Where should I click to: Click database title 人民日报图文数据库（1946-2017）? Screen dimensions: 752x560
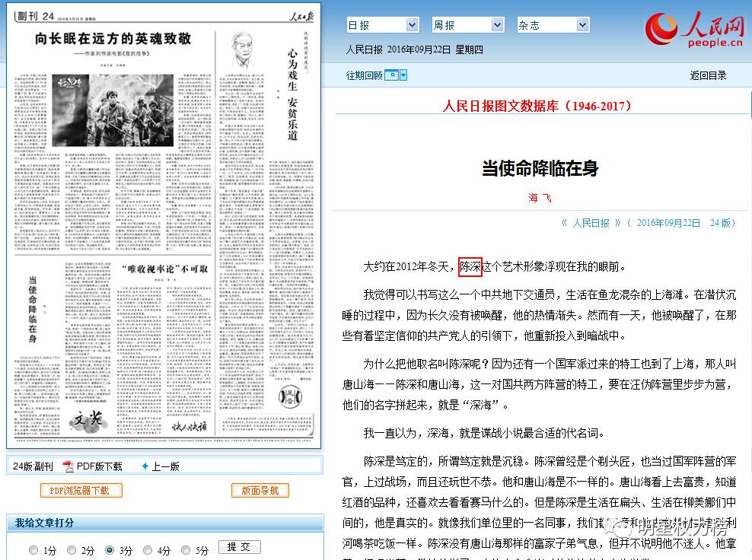pyautogui.click(x=537, y=106)
